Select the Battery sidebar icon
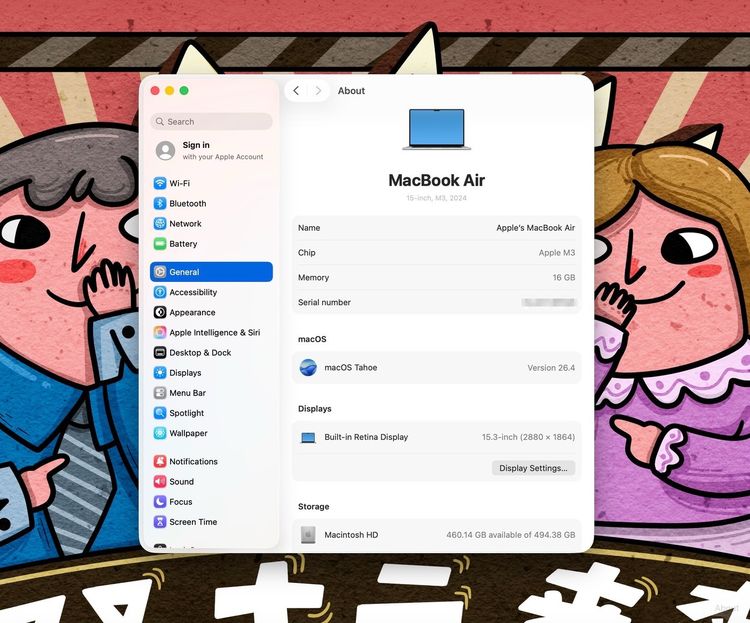Viewport: 750px width, 623px height. tap(160, 244)
